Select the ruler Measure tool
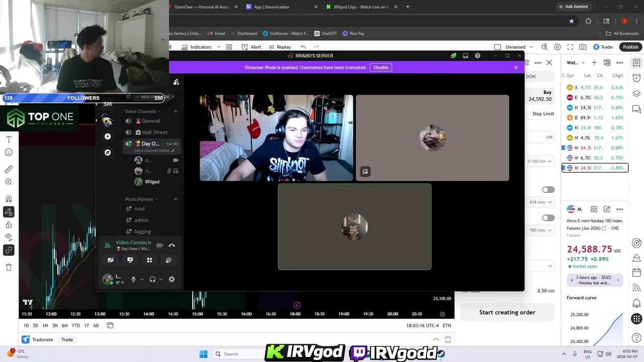Screen dimensions: 644x362 point(9,169)
